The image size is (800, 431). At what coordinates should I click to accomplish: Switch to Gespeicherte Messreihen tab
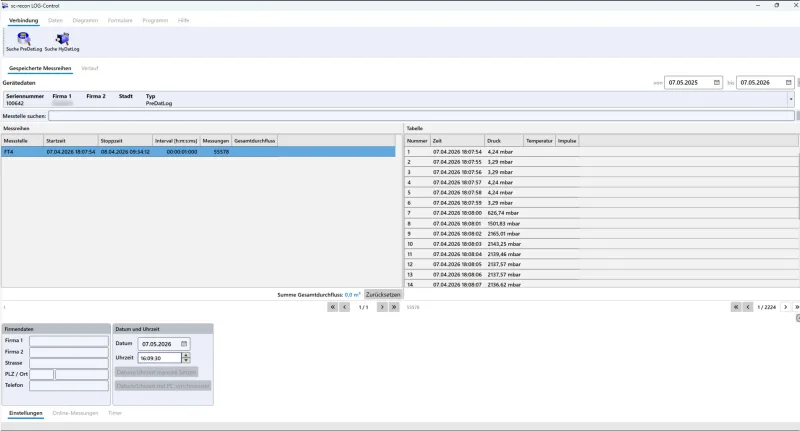[x=40, y=68]
